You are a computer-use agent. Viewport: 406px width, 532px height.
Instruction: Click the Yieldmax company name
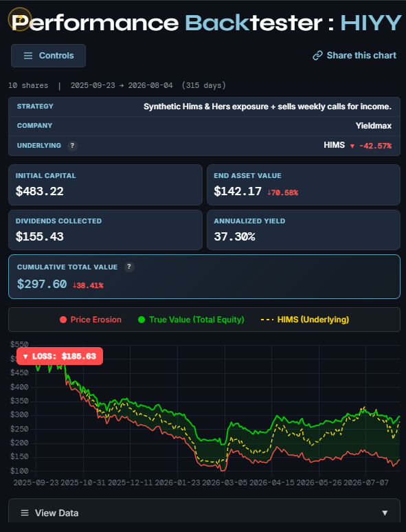374,126
